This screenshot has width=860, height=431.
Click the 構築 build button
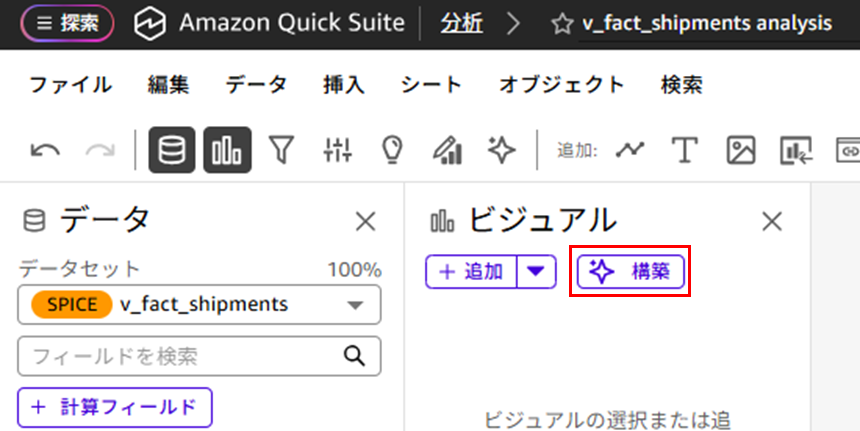(x=631, y=271)
